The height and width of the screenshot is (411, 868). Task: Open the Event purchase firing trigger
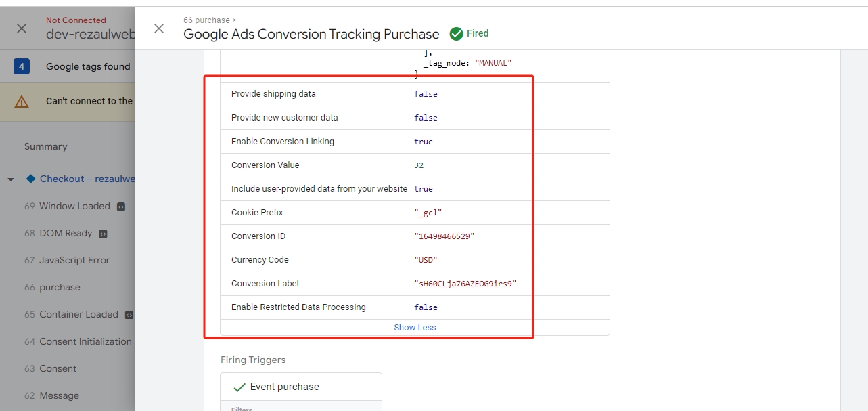(301, 387)
